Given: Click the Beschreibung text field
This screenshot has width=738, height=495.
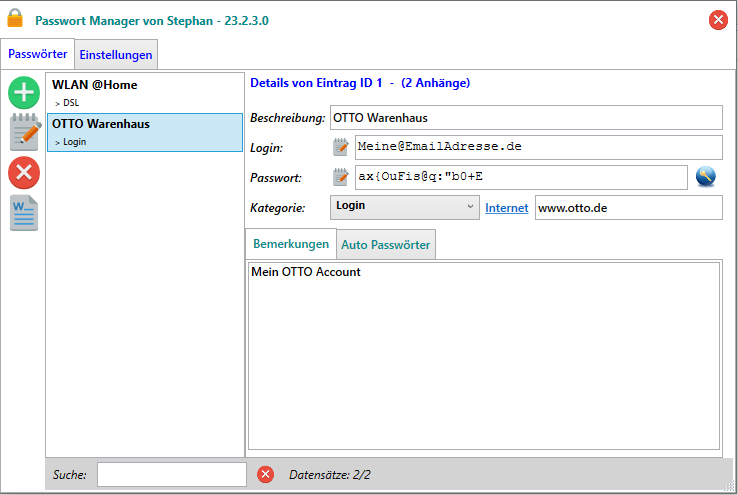Looking at the screenshot, I should [524, 118].
